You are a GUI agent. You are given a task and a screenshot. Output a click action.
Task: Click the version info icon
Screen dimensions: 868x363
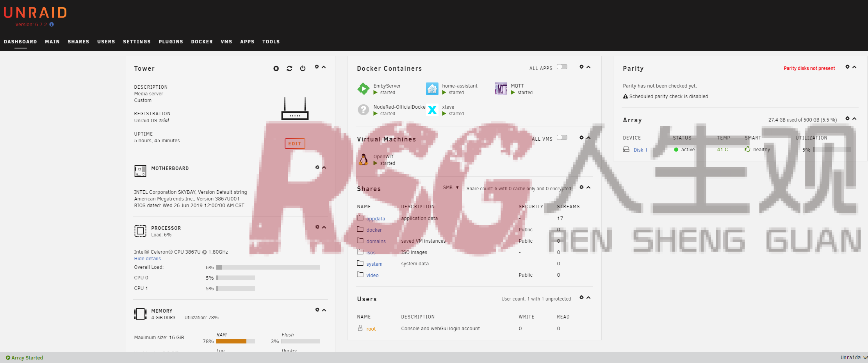52,24
